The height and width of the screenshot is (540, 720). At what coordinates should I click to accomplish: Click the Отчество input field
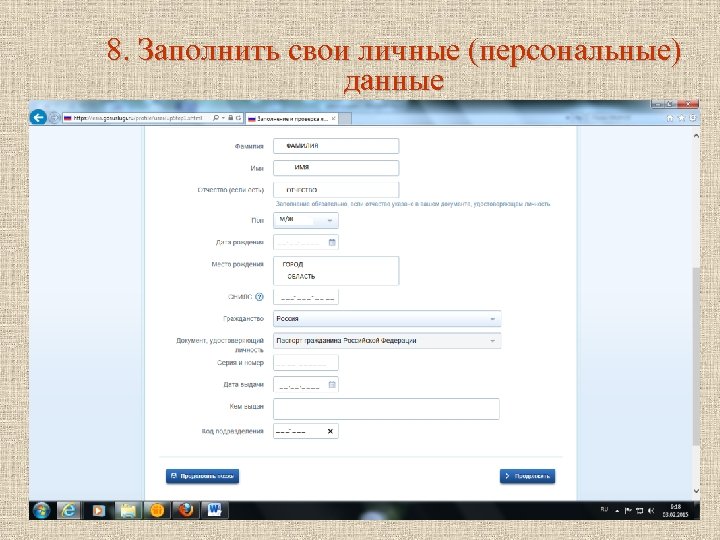coord(336,190)
